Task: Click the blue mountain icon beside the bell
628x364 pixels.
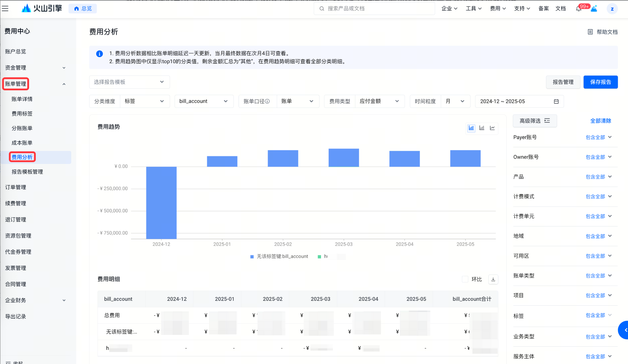Action: 594,9
